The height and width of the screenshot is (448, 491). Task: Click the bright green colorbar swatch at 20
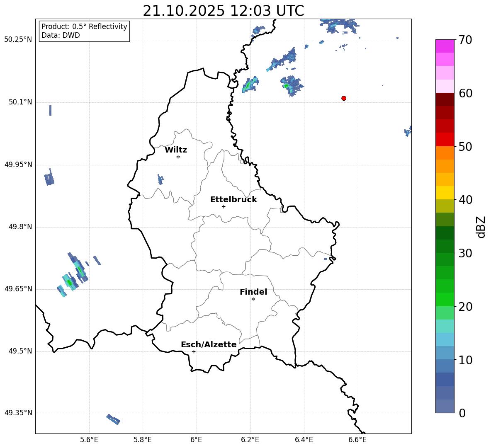click(x=445, y=299)
